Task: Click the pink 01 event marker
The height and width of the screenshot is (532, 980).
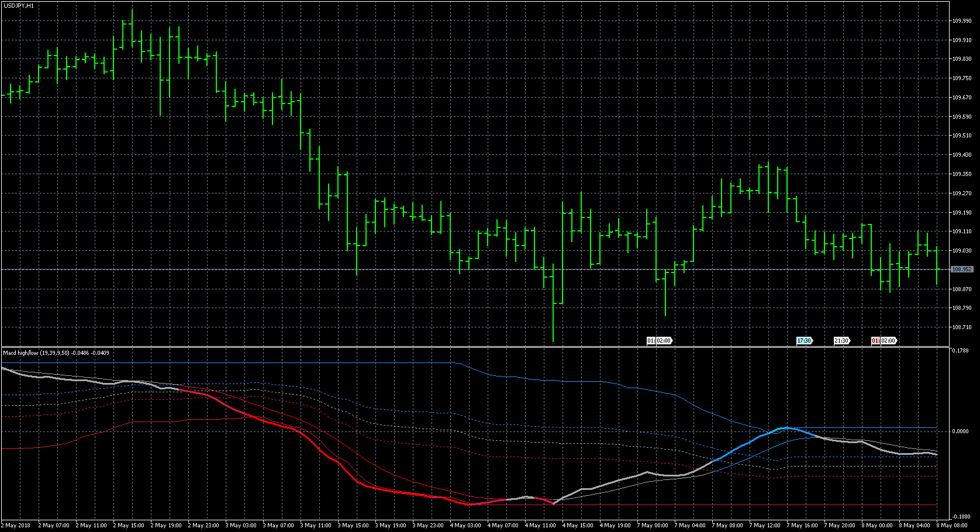Action: [x=875, y=341]
